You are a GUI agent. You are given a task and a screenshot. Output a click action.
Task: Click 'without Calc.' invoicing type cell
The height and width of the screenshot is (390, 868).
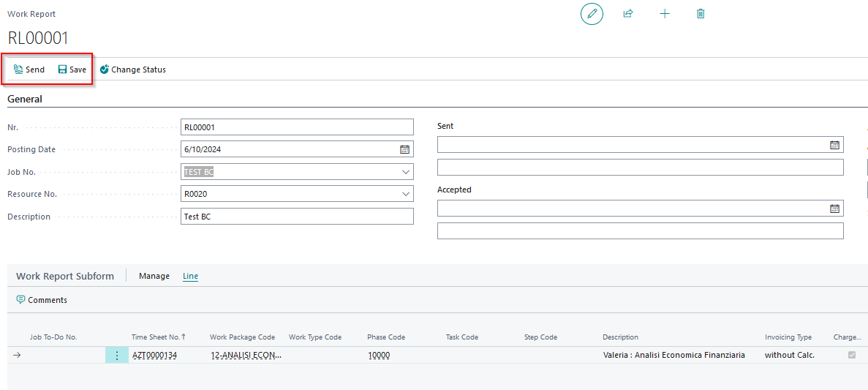790,355
